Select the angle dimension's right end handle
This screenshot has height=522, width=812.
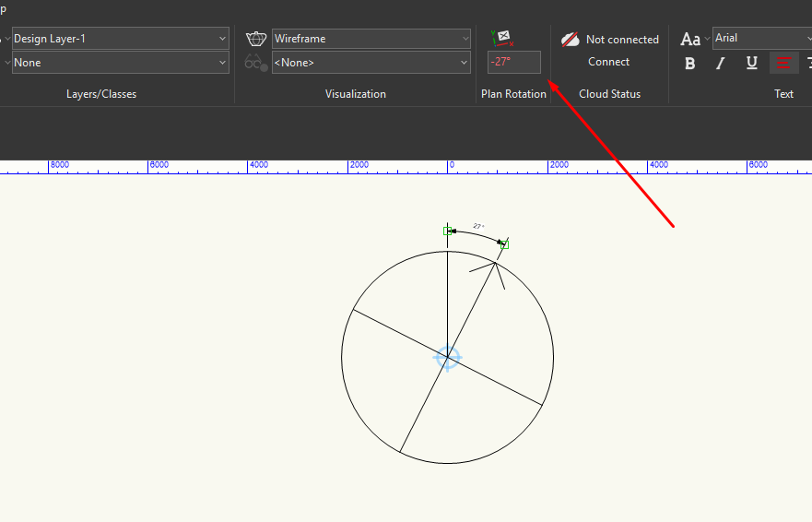(504, 244)
